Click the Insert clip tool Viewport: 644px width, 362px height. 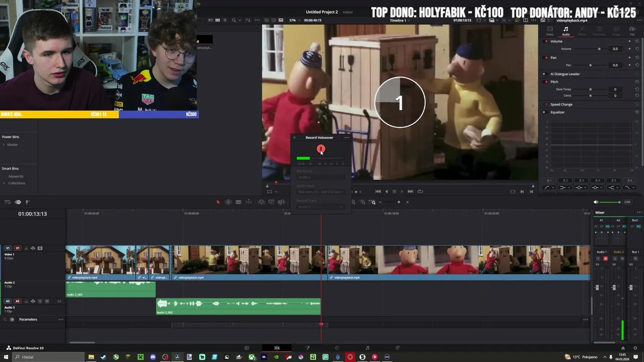(261, 202)
